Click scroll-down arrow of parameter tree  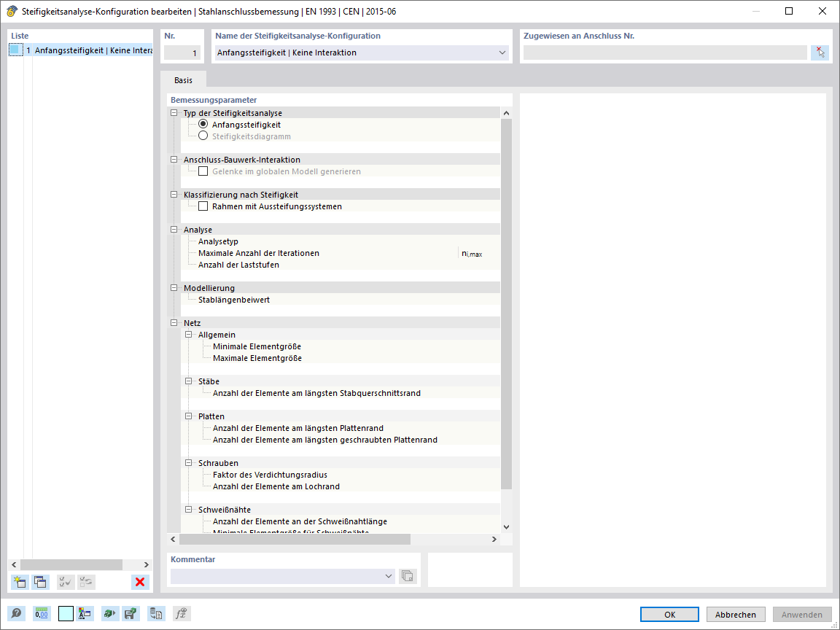point(506,527)
